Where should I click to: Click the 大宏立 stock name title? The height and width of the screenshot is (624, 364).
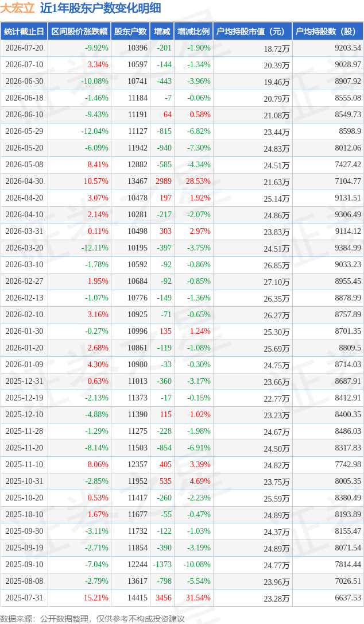17,8
